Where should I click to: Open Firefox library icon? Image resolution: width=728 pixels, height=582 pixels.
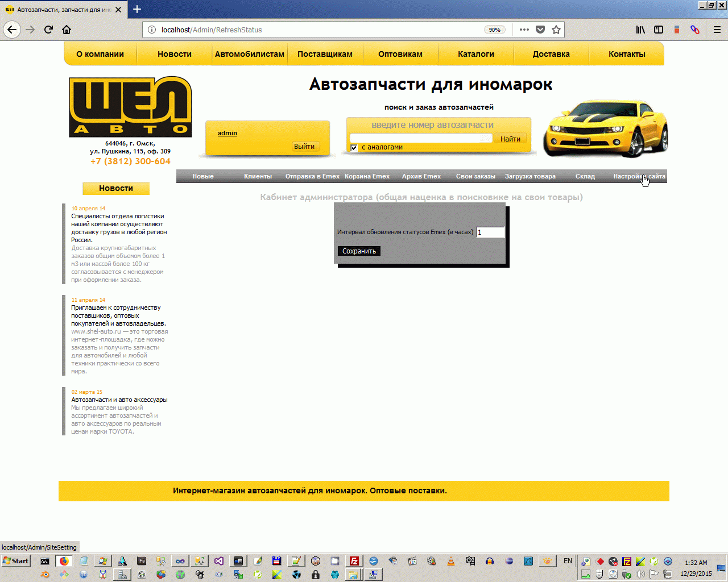click(x=640, y=30)
